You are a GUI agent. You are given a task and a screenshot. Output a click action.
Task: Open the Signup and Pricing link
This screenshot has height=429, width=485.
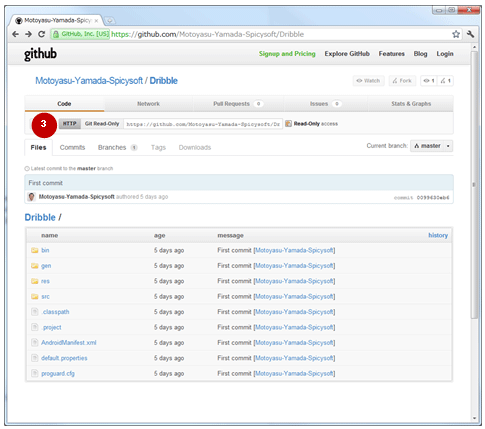287,54
